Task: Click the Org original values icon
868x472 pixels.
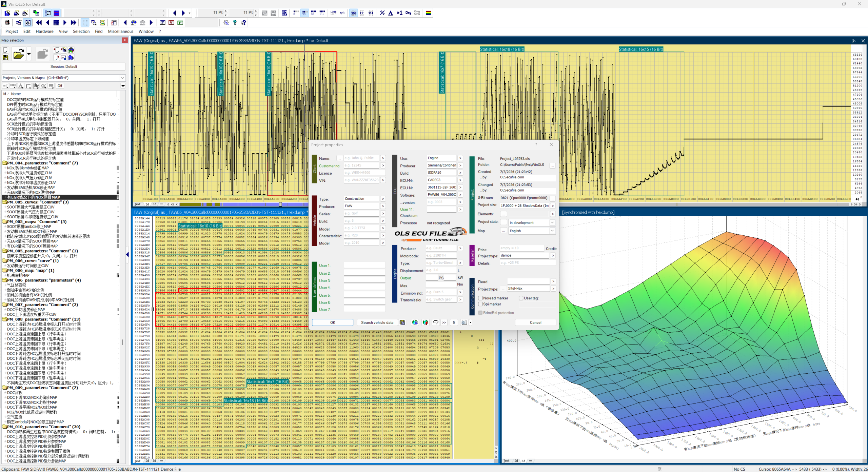Action: pyautogui.click(x=408, y=13)
